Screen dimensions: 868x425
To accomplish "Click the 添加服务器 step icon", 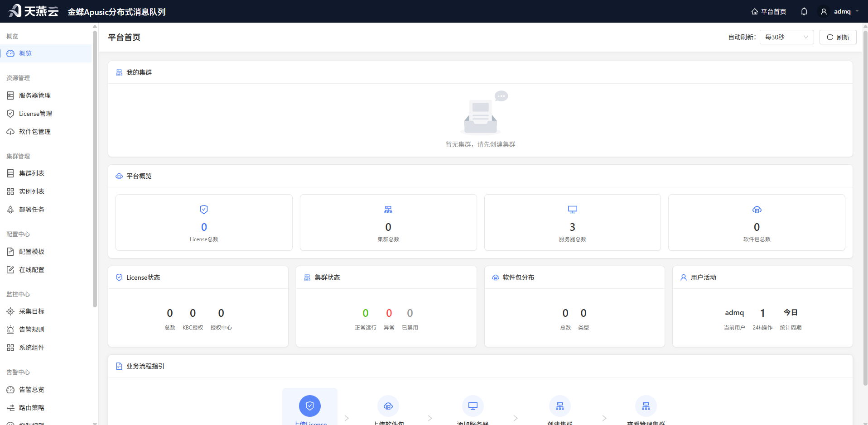I will click(473, 406).
